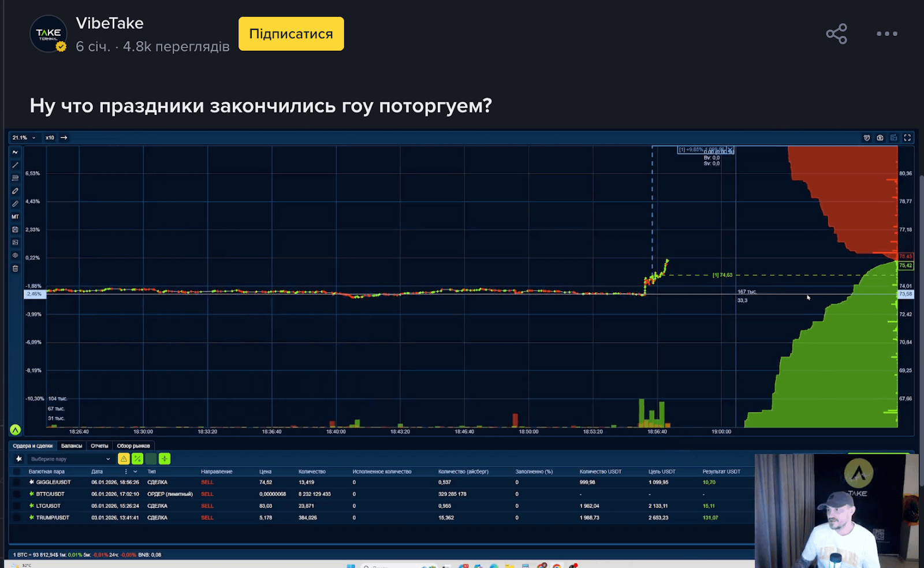
Task: Click the Результат USDT column header
Action: tap(721, 472)
